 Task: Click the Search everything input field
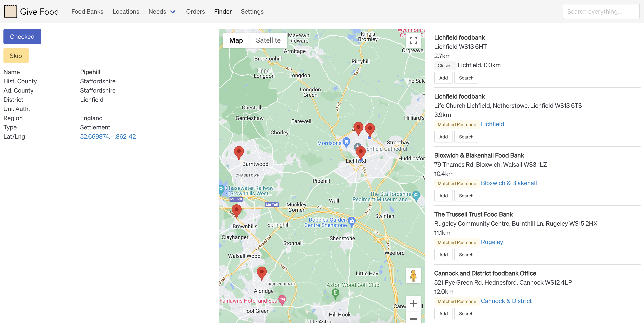pyautogui.click(x=601, y=11)
